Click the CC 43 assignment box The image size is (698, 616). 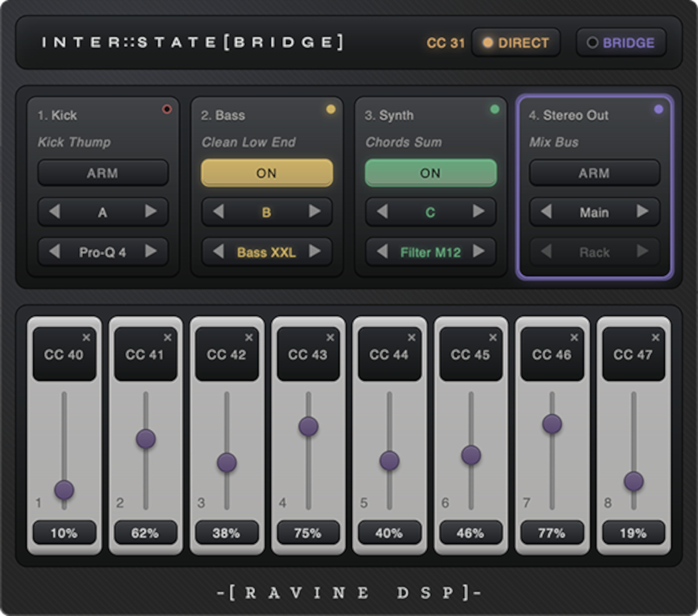308,354
